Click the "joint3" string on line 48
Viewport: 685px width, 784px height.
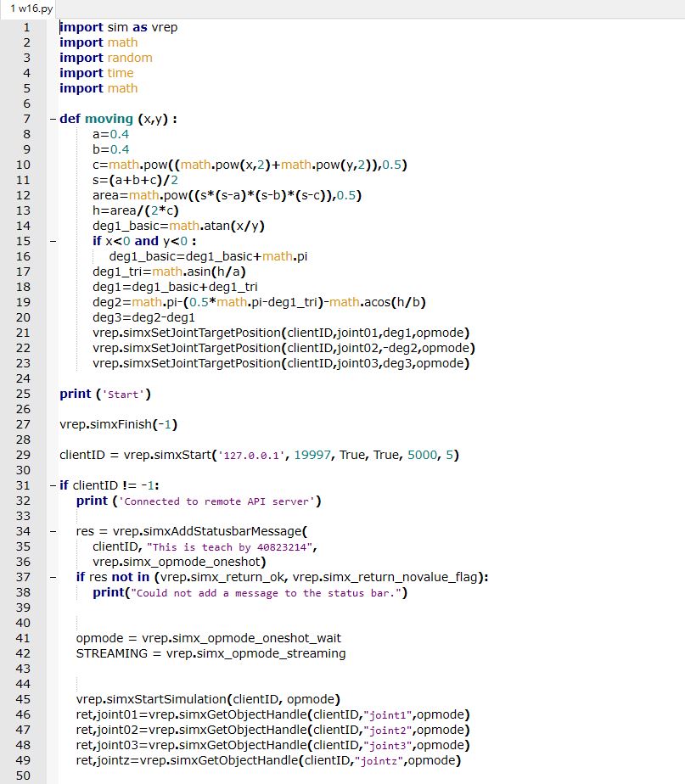[388, 746]
